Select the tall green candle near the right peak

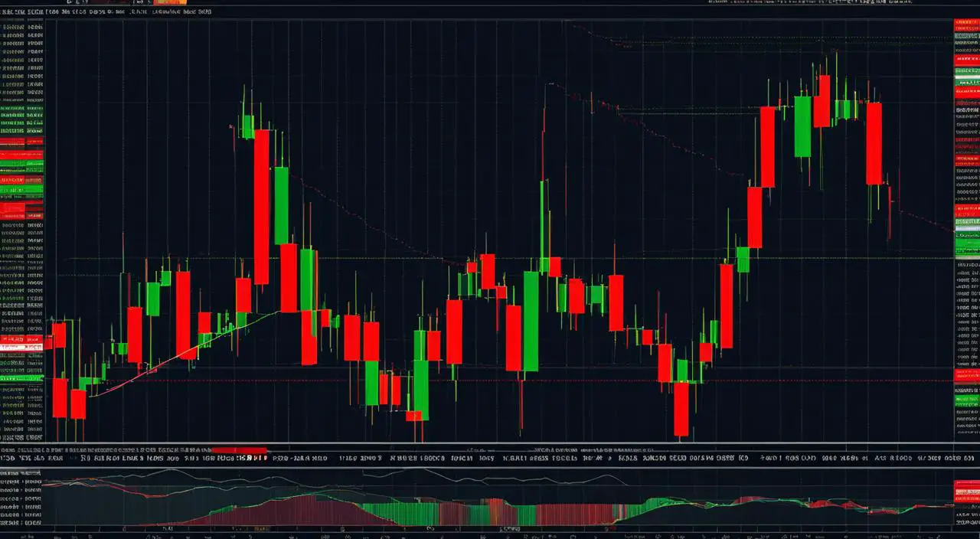[x=802, y=126]
